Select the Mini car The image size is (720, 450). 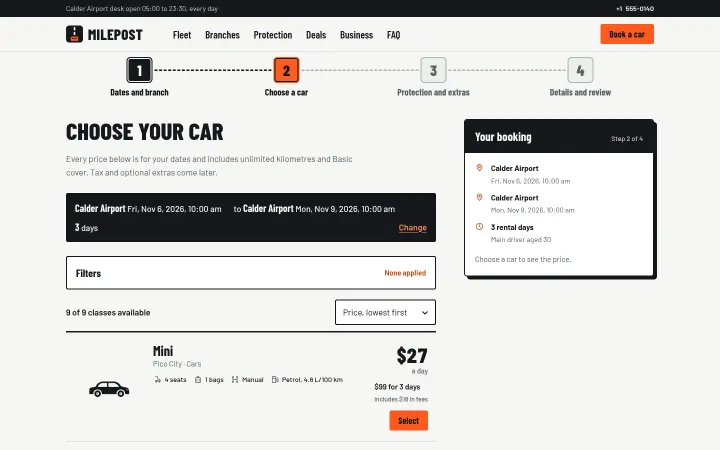(408, 421)
